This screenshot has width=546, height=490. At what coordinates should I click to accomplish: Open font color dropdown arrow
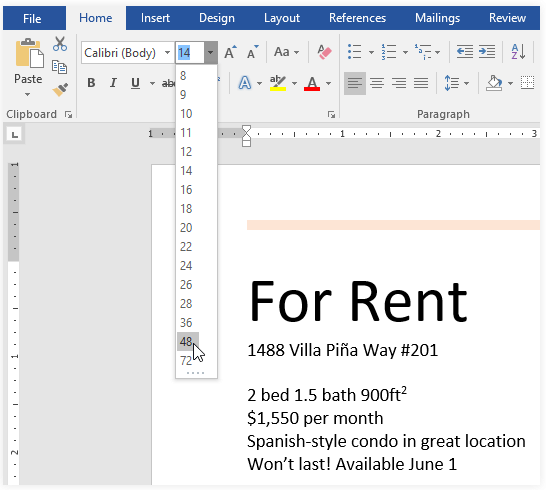(328, 84)
